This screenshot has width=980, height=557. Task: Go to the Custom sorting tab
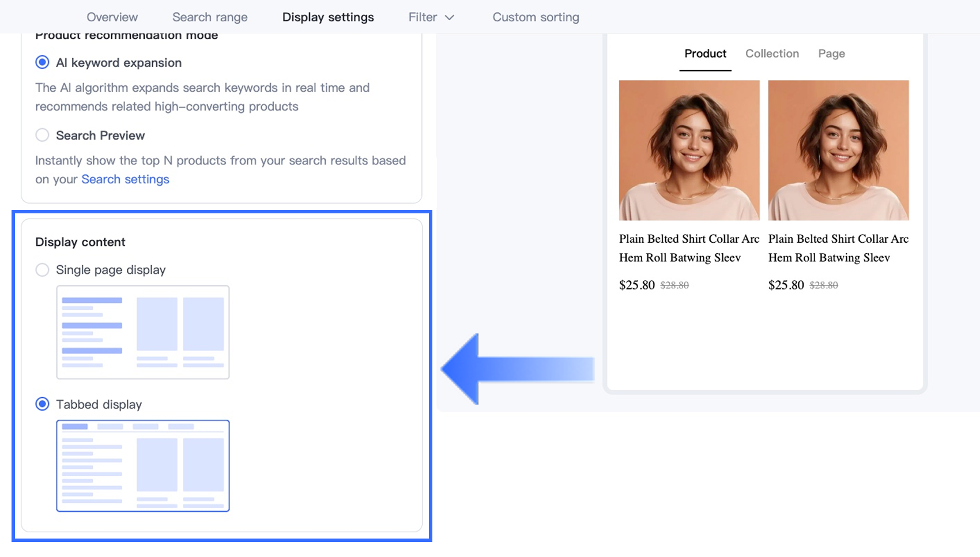click(536, 17)
